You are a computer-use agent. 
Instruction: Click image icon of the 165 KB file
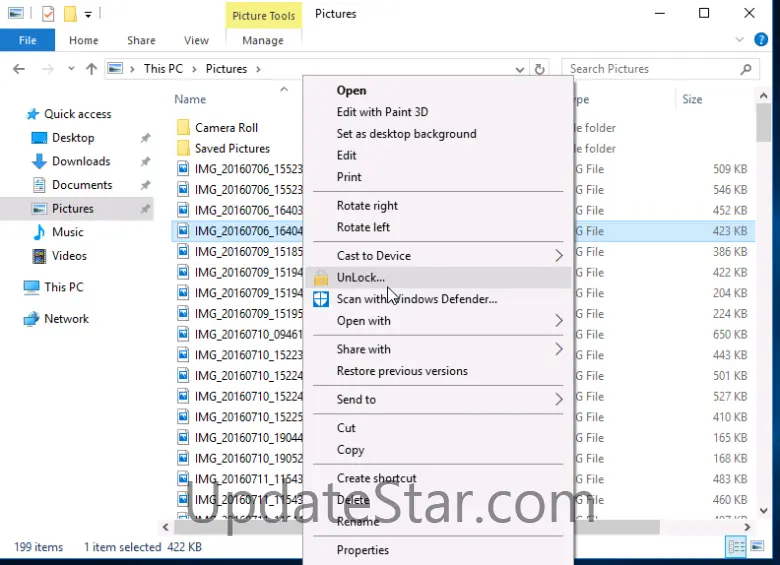pos(183,438)
